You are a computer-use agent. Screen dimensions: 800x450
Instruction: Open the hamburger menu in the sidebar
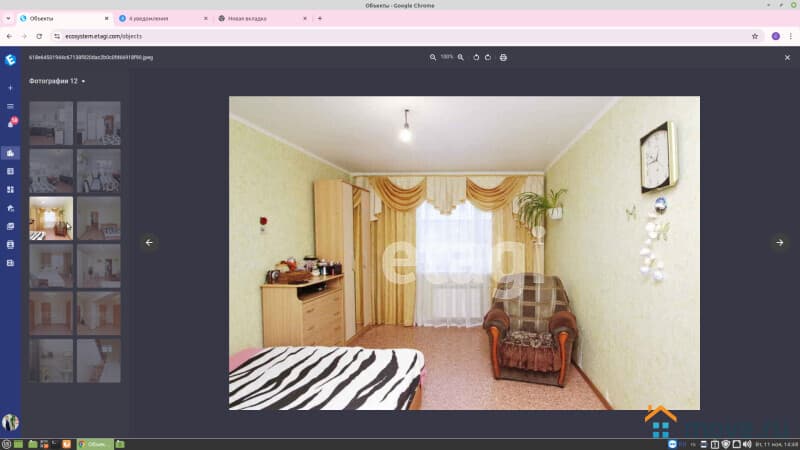(x=10, y=106)
